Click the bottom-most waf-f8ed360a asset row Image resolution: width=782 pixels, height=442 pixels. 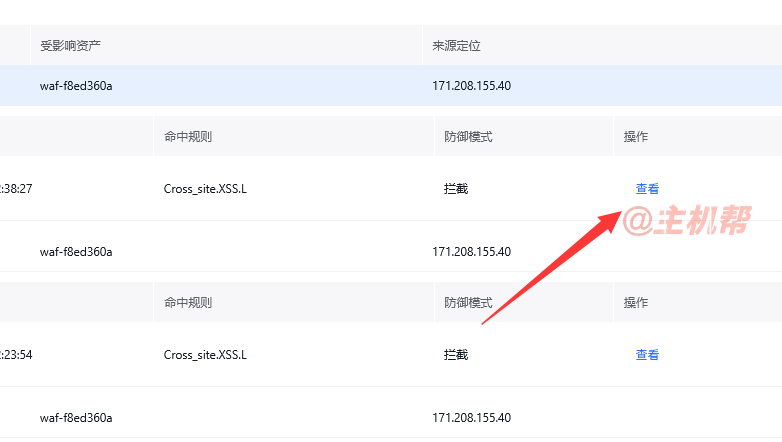tap(76, 418)
